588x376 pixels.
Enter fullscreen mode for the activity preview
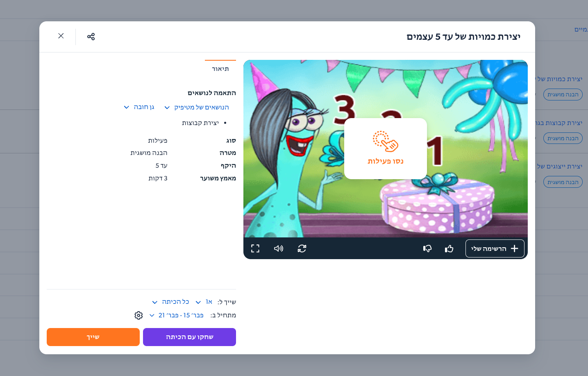255,248
